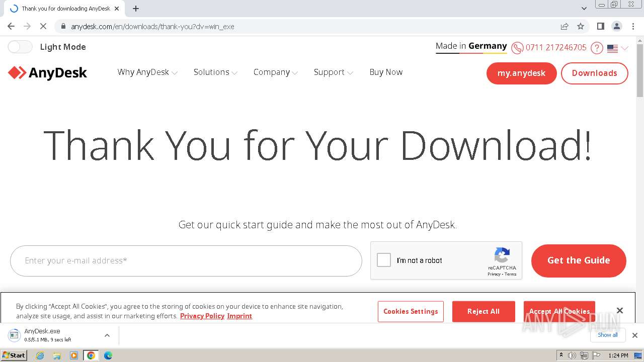Image resolution: width=644 pixels, height=362 pixels.
Task: Open Microsoft Edge from taskbar
Action: (x=108, y=355)
